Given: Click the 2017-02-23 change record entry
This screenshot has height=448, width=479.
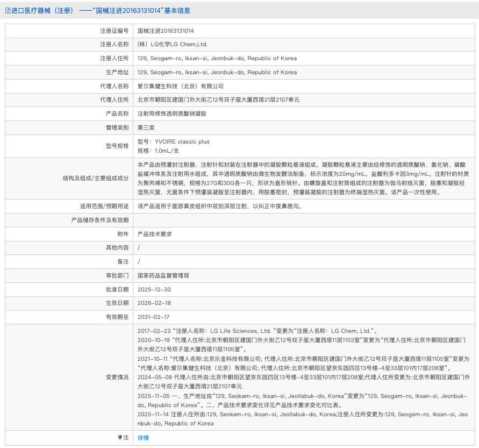Looking at the screenshot, I should 257,331.
